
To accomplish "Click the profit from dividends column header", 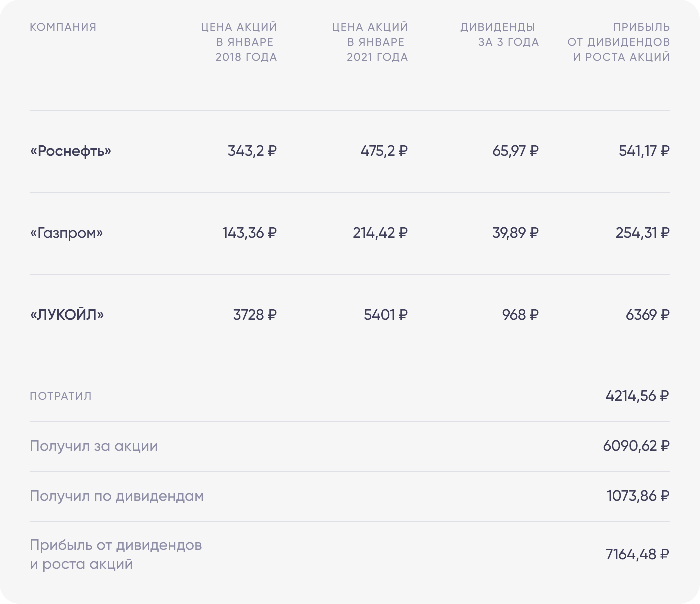I will [x=619, y=42].
